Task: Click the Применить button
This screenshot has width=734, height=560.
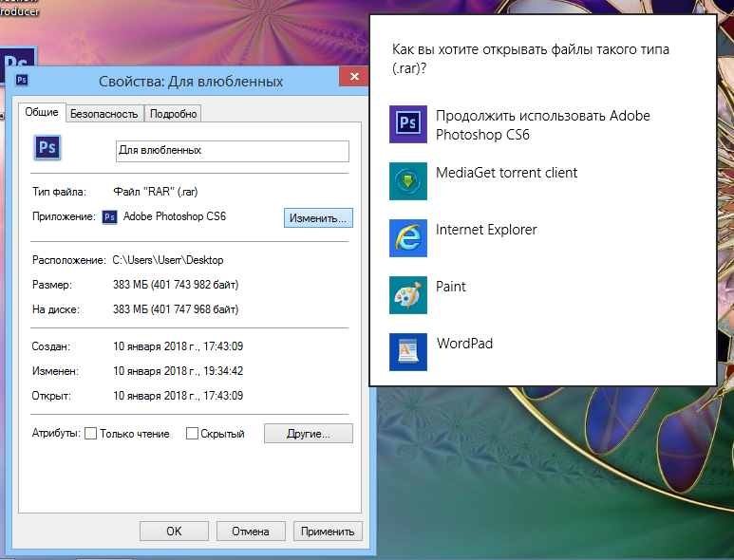Action: pyautogui.click(x=328, y=531)
